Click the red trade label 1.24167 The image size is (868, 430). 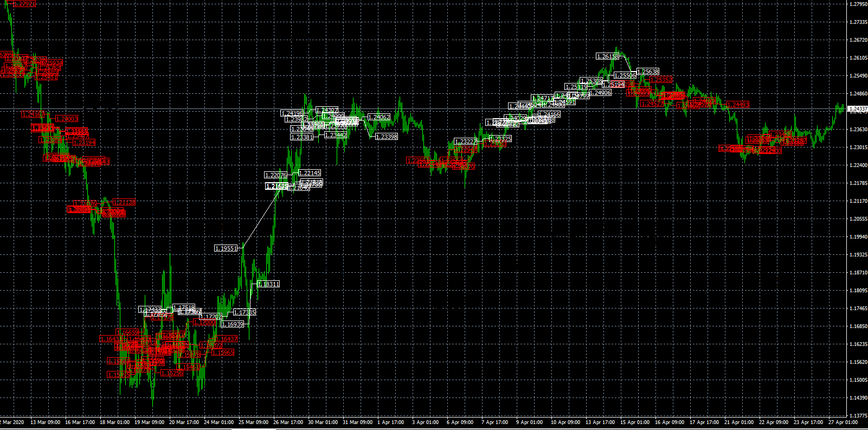[x=33, y=114]
